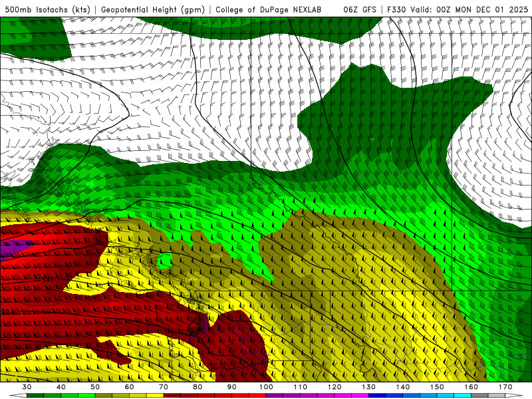Click the 60 label on the legend
Viewport: 532px width, 399px height.
click(129, 387)
